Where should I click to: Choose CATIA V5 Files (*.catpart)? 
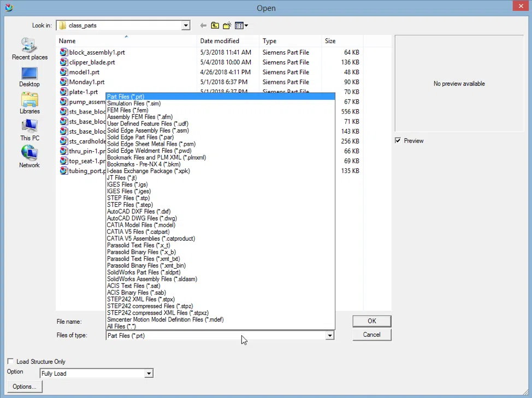click(x=221, y=232)
